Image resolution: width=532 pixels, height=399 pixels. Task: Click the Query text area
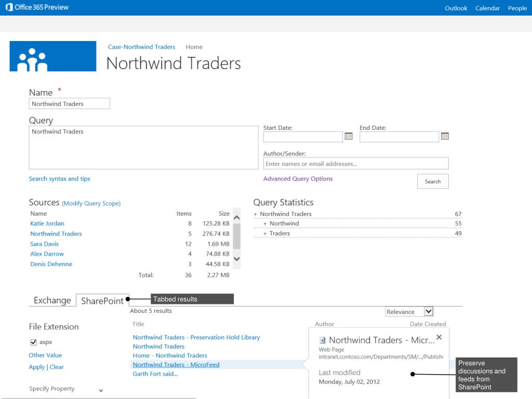pos(143,148)
